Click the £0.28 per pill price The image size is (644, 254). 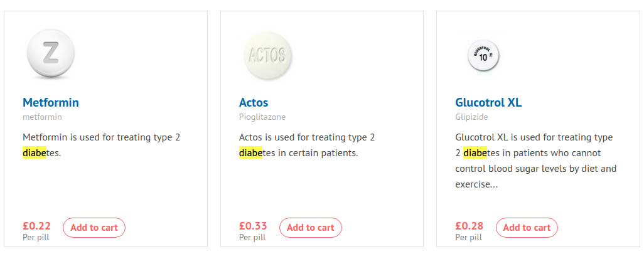tap(469, 226)
